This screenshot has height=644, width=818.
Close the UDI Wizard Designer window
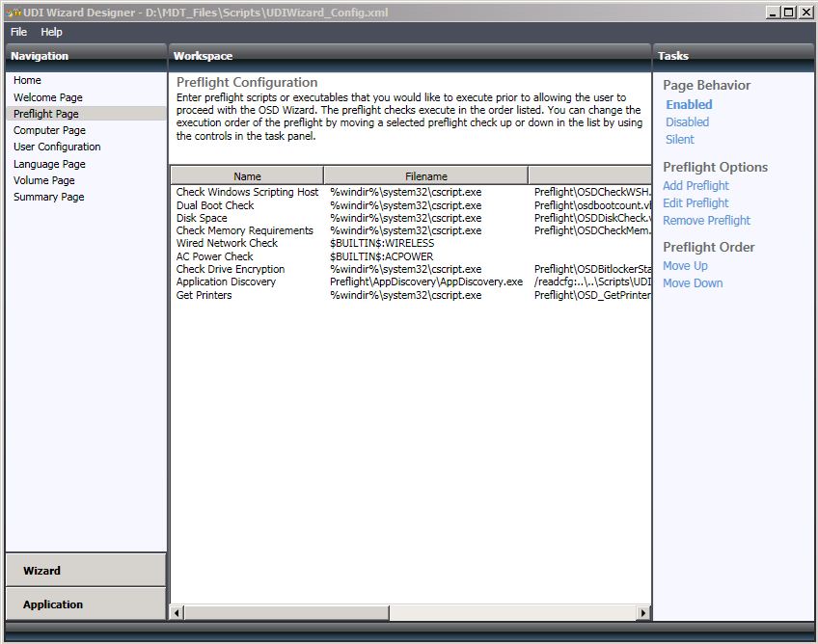coord(805,13)
